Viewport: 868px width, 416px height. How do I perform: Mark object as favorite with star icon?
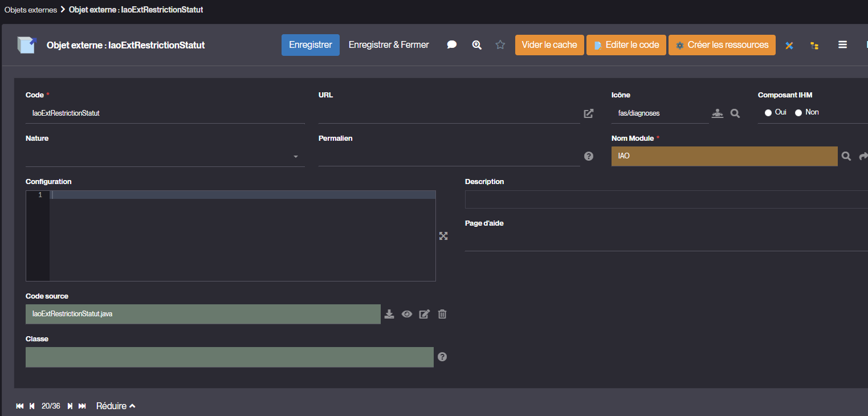(x=500, y=45)
